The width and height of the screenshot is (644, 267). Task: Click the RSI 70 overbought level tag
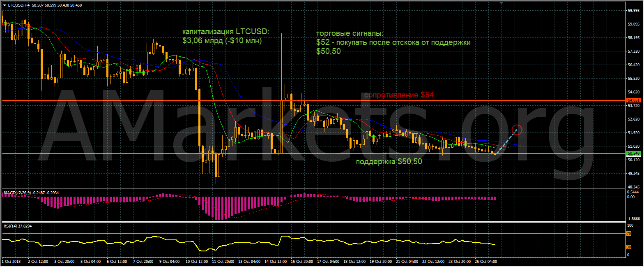[629, 234]
